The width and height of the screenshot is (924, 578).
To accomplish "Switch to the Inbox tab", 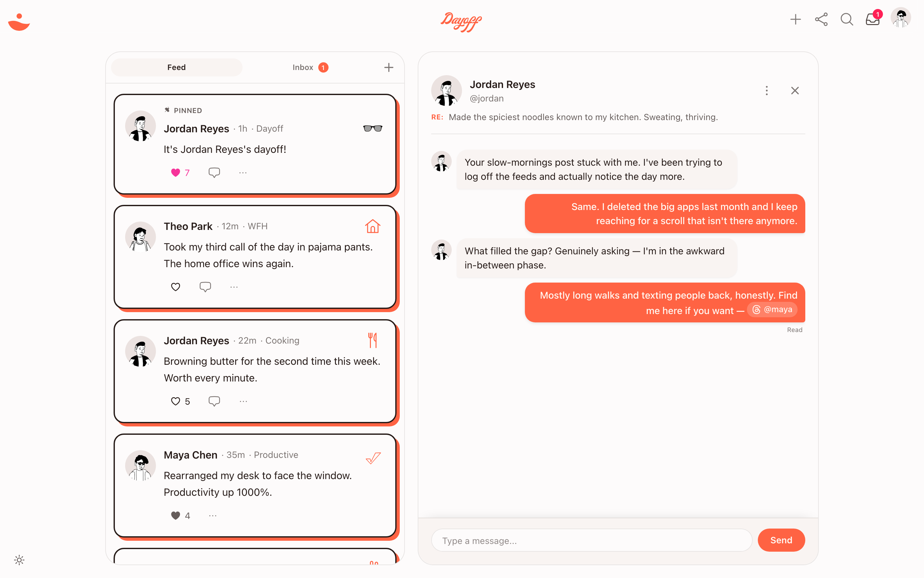I will click(310, 67).
